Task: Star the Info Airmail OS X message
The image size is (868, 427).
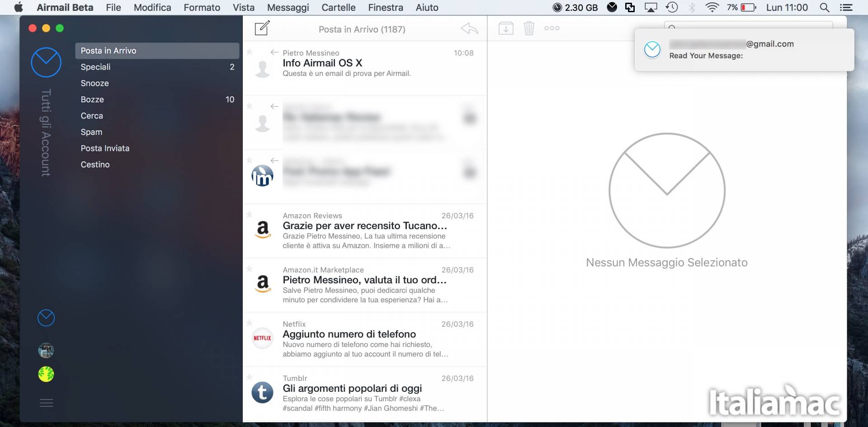Action: pos(249,52)
